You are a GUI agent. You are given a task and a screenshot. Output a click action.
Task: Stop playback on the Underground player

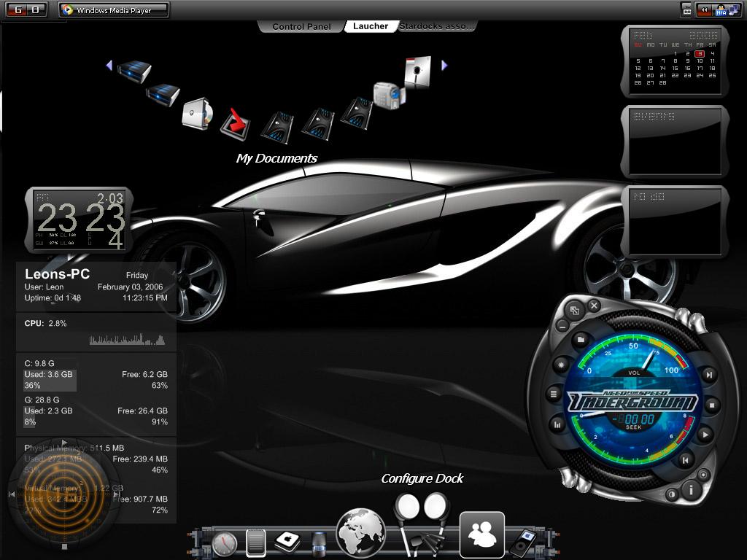point(711,405)
